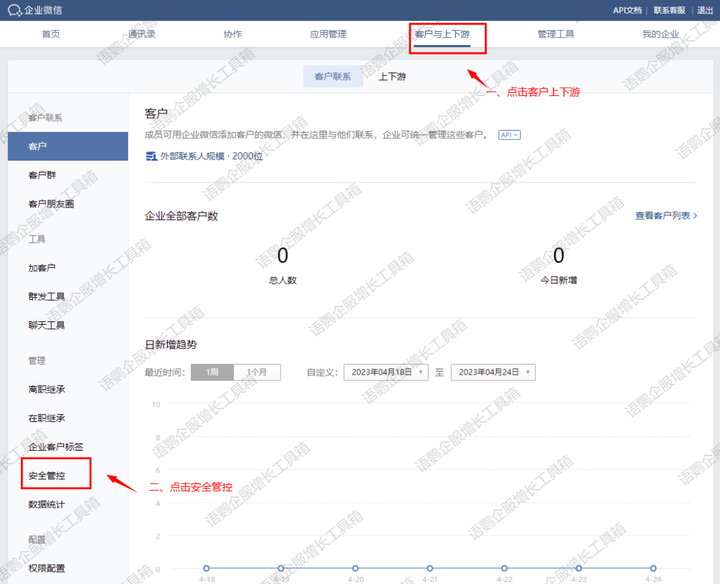
Task: Click the 企业微信 logo icon
Action: (x=14, y=10)
